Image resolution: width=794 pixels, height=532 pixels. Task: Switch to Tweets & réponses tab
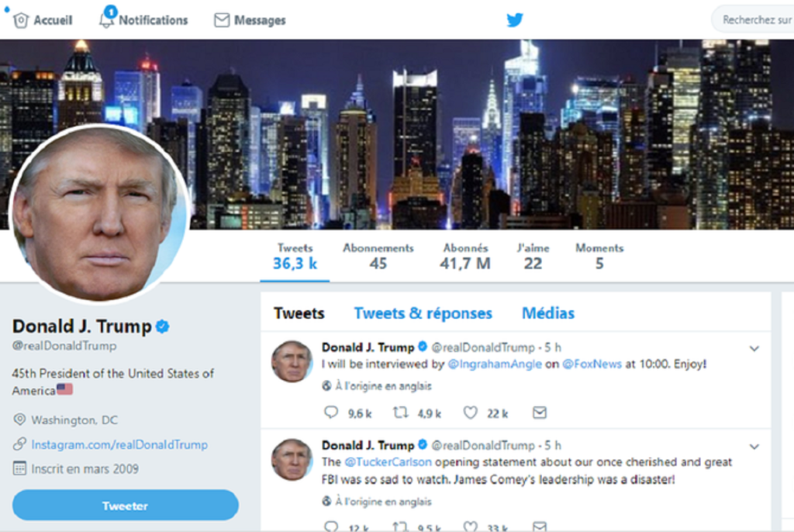[423, 313]
